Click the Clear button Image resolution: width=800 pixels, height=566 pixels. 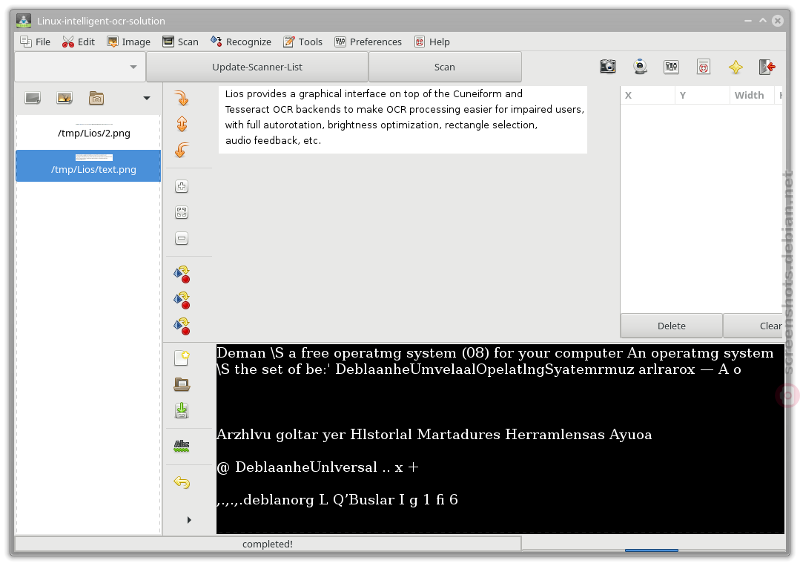[x=753, y=326]
